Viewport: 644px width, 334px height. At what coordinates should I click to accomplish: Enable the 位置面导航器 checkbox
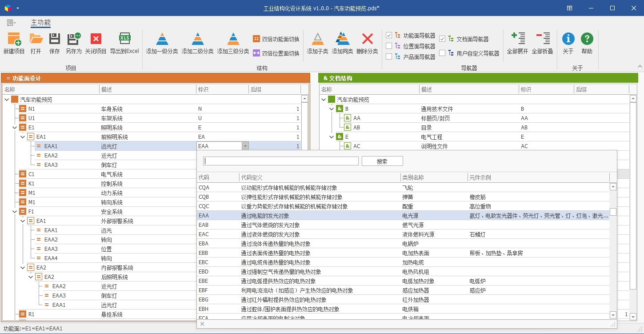[389, 46]
